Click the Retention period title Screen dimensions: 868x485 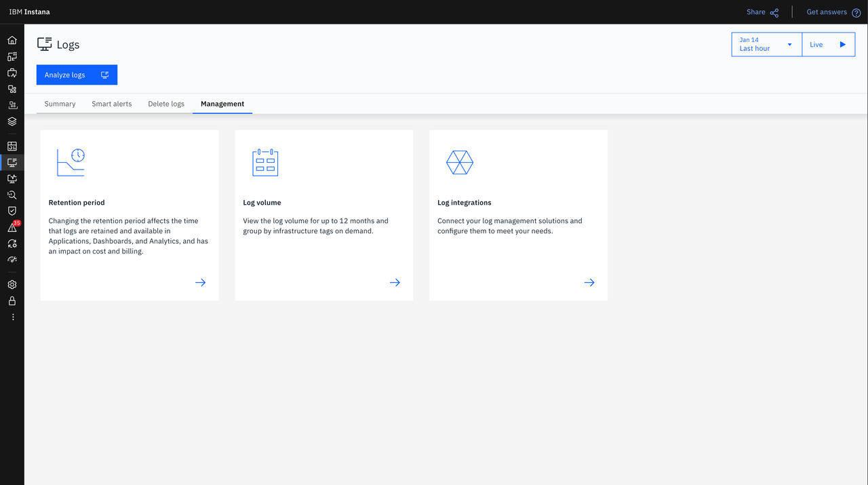(77, 203)
